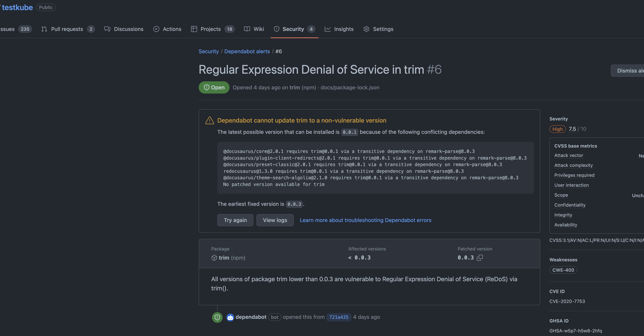
Task: Select the Security tab
Action: tap(295, 29)
